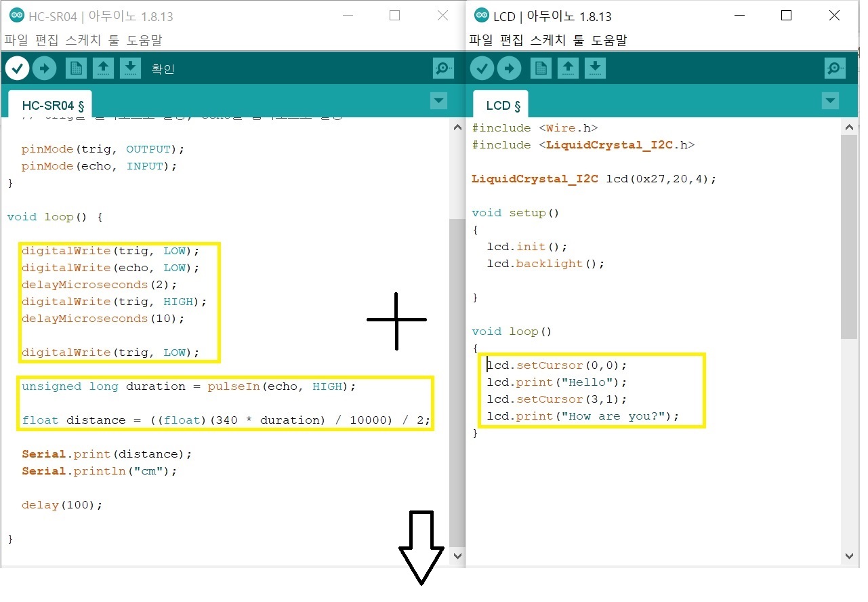Open 툴 menu in LCD window

[x=578, y=41]
